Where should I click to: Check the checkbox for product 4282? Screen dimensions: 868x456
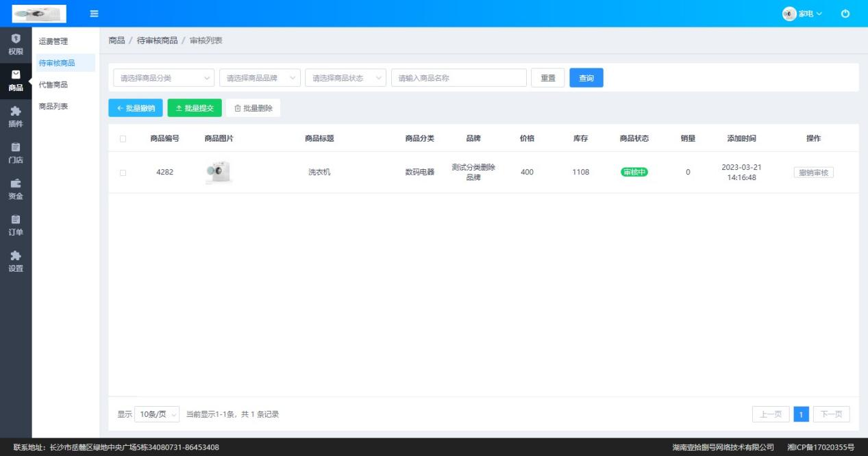[123, 173]
